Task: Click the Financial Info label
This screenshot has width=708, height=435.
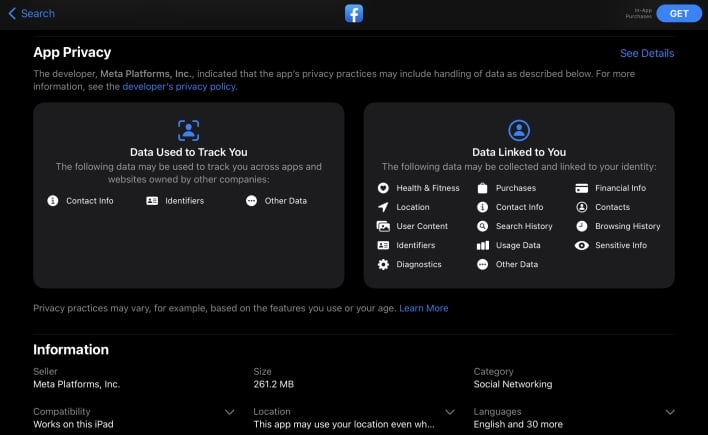Action: click(620, 188)
